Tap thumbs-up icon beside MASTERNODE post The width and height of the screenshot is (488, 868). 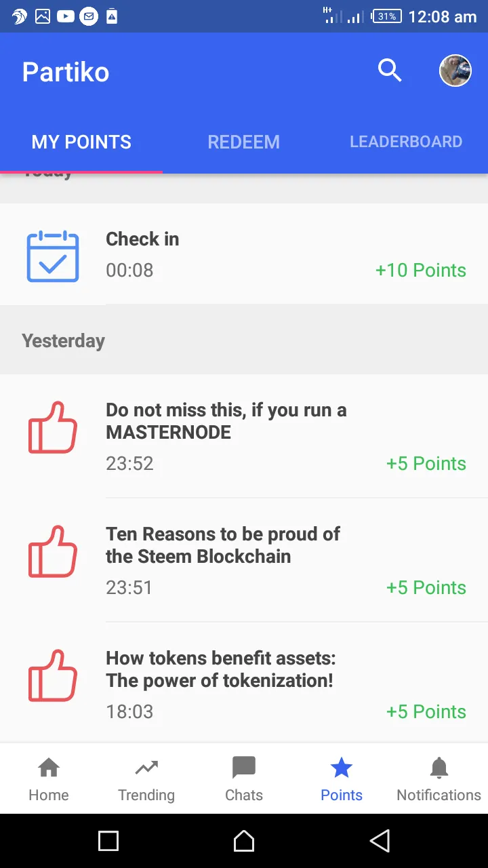(x=53, y=427)
